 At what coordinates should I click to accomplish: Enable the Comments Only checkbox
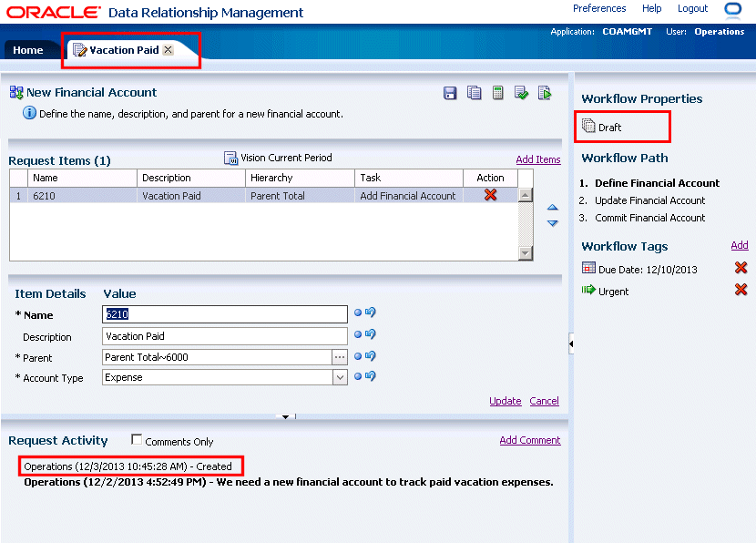point(137,439)
